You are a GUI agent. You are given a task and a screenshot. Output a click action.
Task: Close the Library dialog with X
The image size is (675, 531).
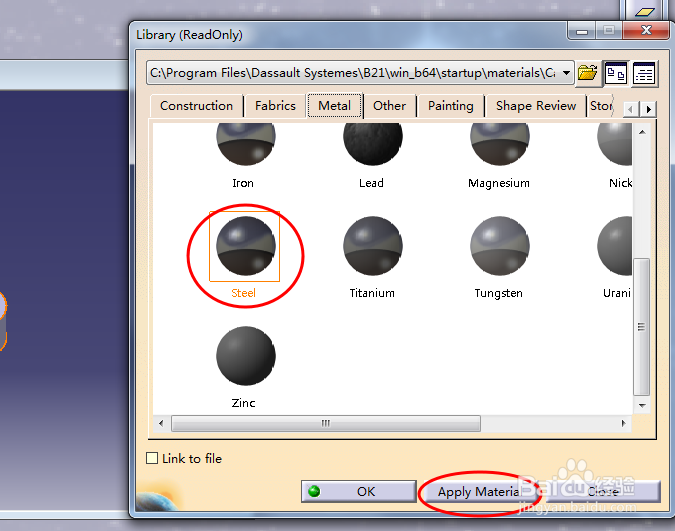[647, 30]
